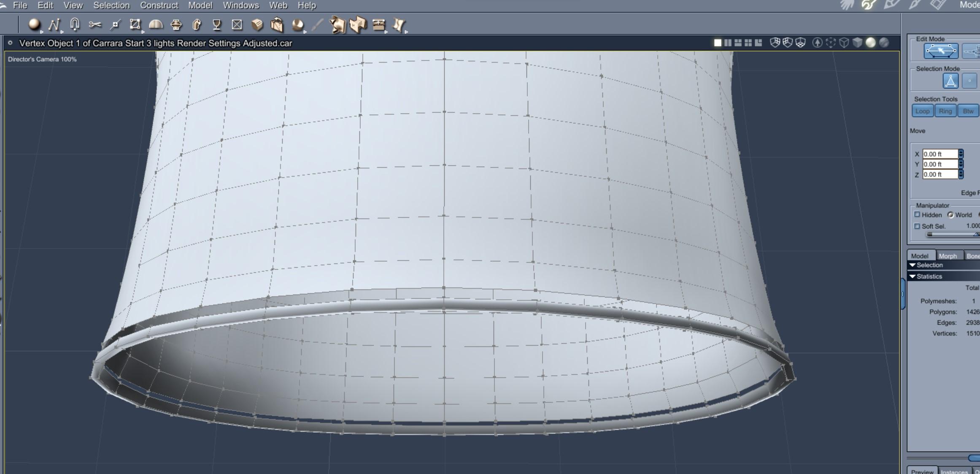Screen dimensions: 980x474
Task: Collapse the Statistics section
Action: tap(913, 276)
